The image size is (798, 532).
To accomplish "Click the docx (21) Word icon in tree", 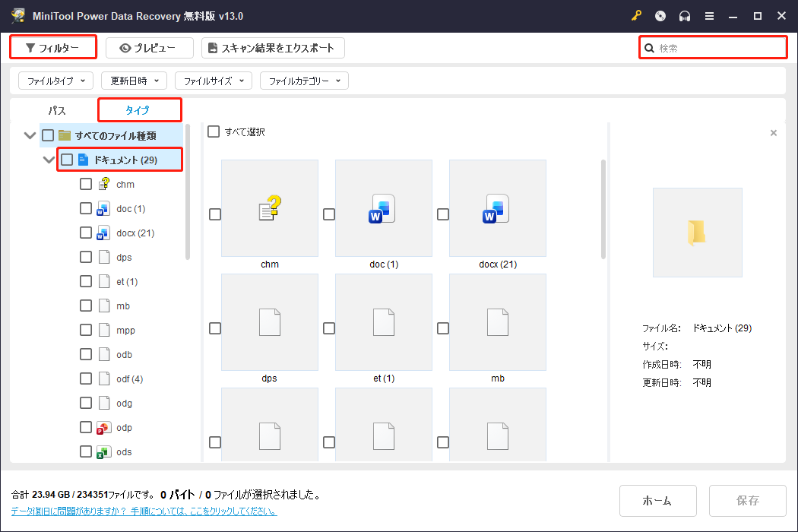I will pos(103,233).
